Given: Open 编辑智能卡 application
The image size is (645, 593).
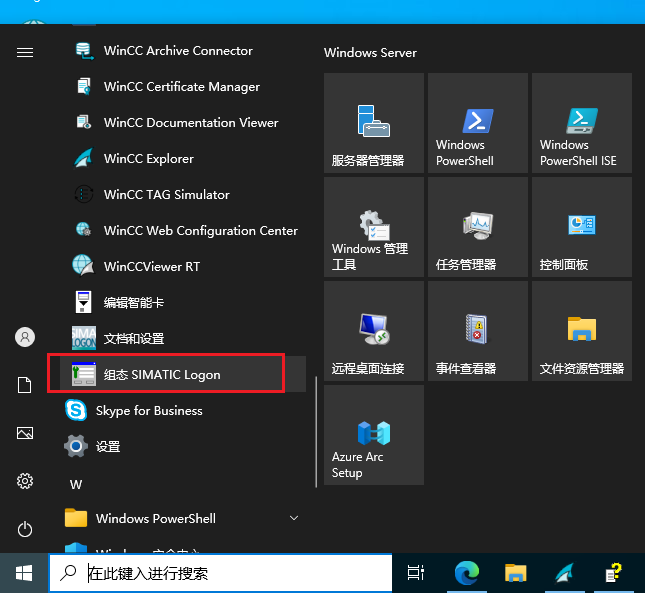Looking at the screenshot, I should point(133,303).
